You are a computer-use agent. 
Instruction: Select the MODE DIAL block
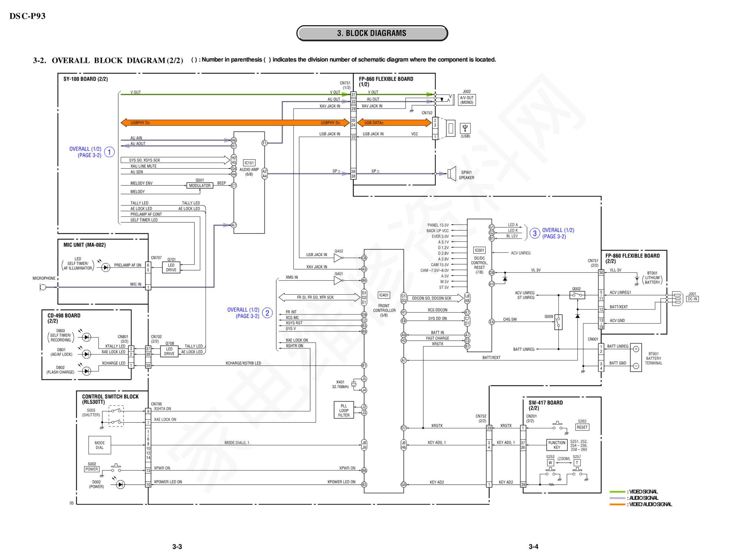(100, 445)
